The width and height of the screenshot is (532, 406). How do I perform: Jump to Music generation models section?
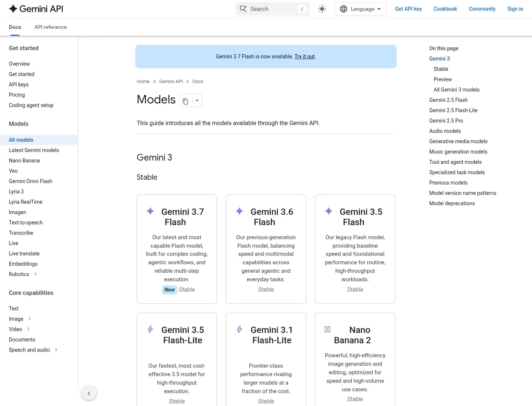tap(458, 152)
